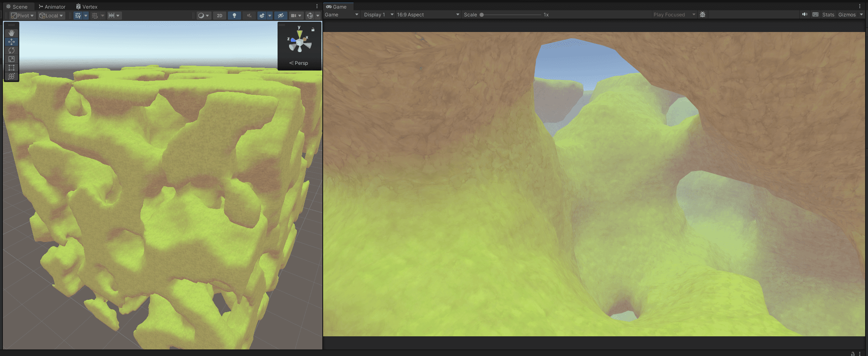Open snap increment settings
This screenshot has width=868, height=356.
(x=114, y=16)
